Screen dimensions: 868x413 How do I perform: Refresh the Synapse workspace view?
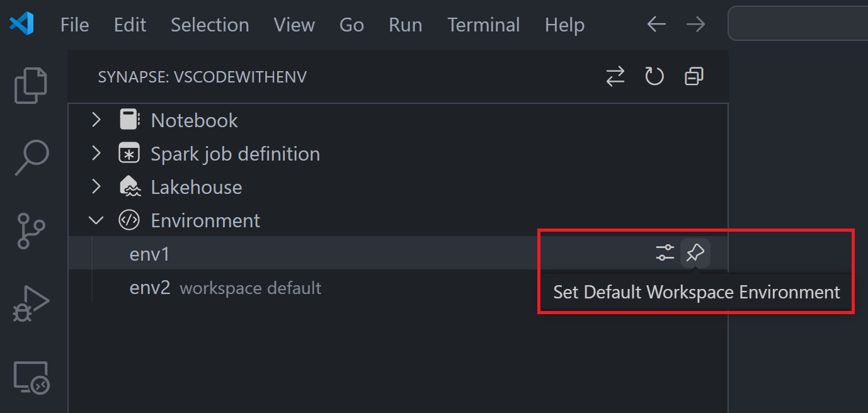(654, 76)
